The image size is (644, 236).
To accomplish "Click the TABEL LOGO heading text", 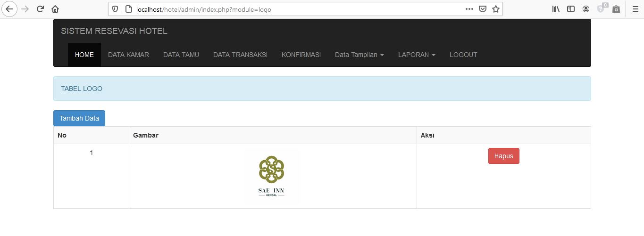I will click(82, 89).
